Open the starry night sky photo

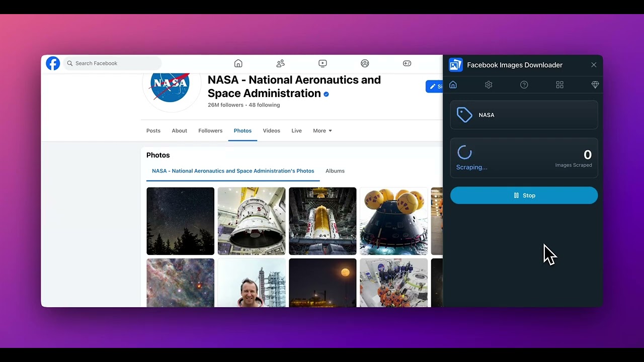[x=181, y=221]
